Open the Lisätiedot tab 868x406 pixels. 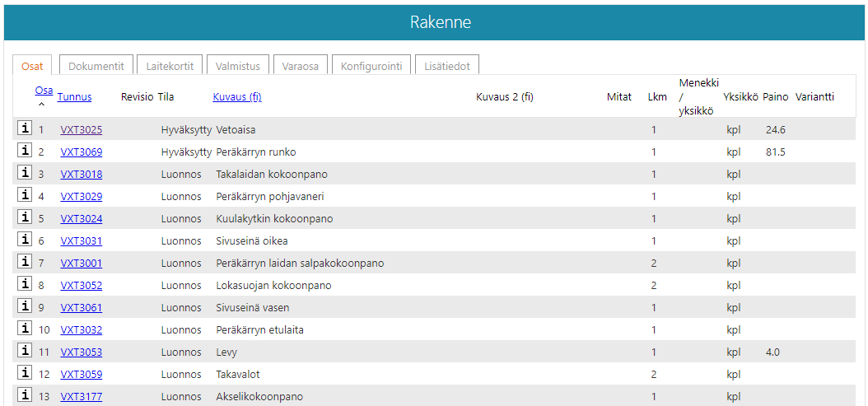pyautogui.click(x=447, y=66)
